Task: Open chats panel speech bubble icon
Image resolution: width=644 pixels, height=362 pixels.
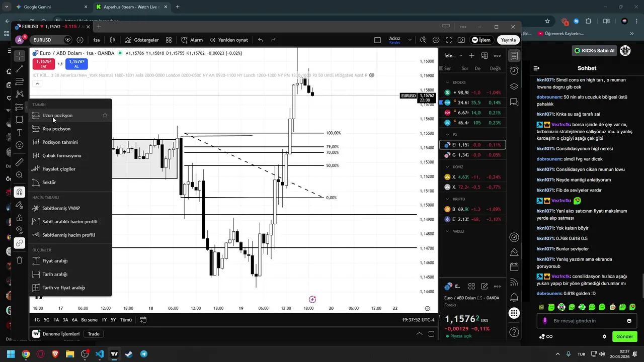Action: [x=514, y=102]
